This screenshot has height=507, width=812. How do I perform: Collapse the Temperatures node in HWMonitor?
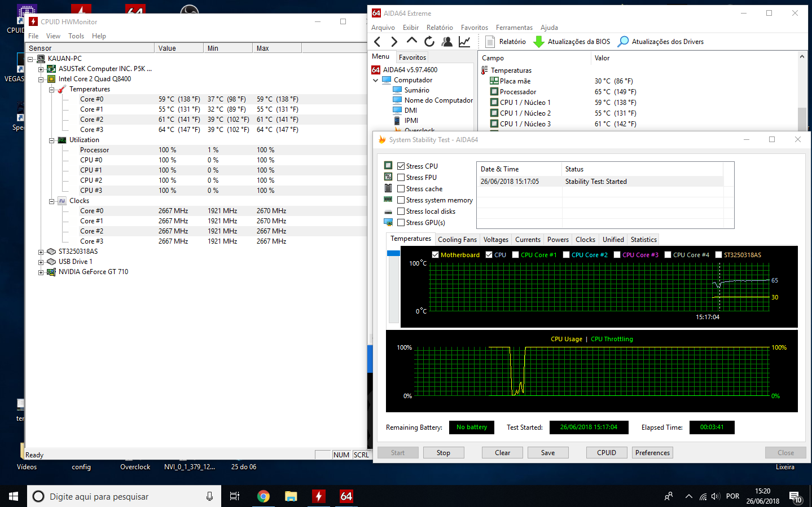[51, 90]
